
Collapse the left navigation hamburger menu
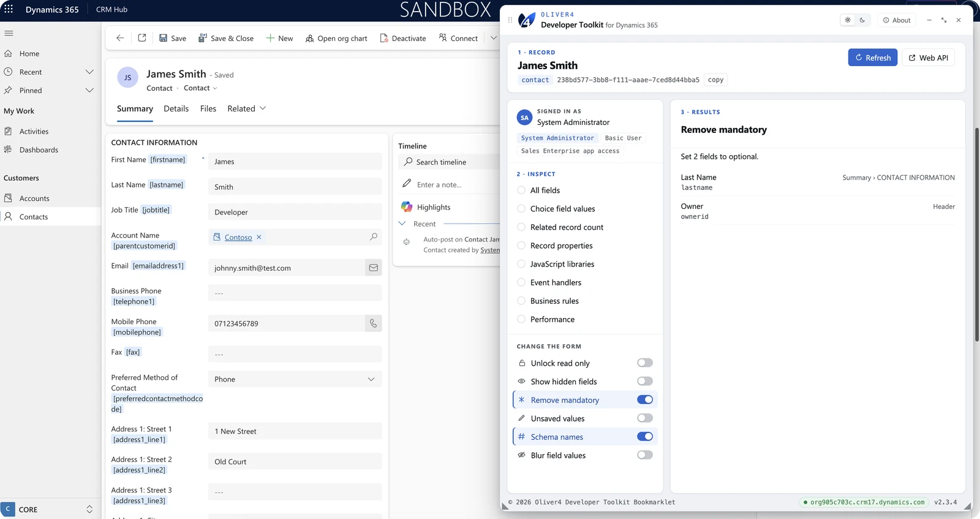click(9, 33)
